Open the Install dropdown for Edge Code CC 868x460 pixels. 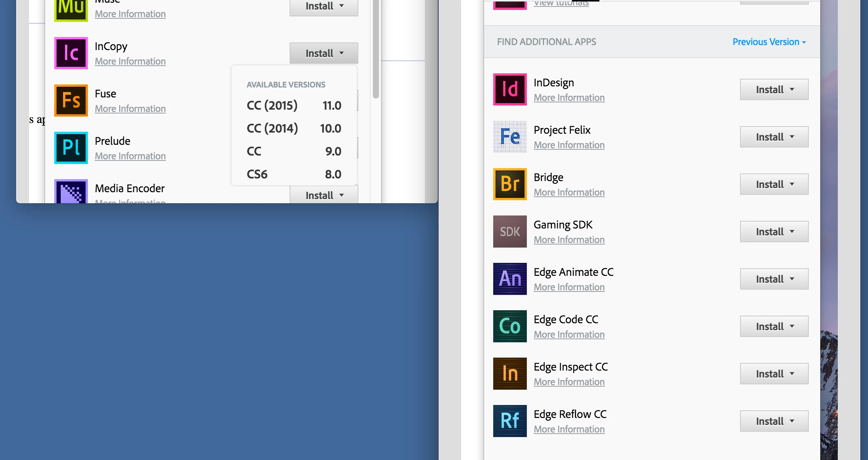tap(774, 326)
